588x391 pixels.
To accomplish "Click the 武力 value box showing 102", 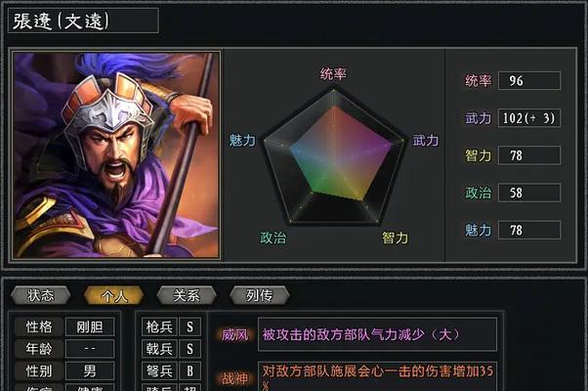I will point(529,118).
